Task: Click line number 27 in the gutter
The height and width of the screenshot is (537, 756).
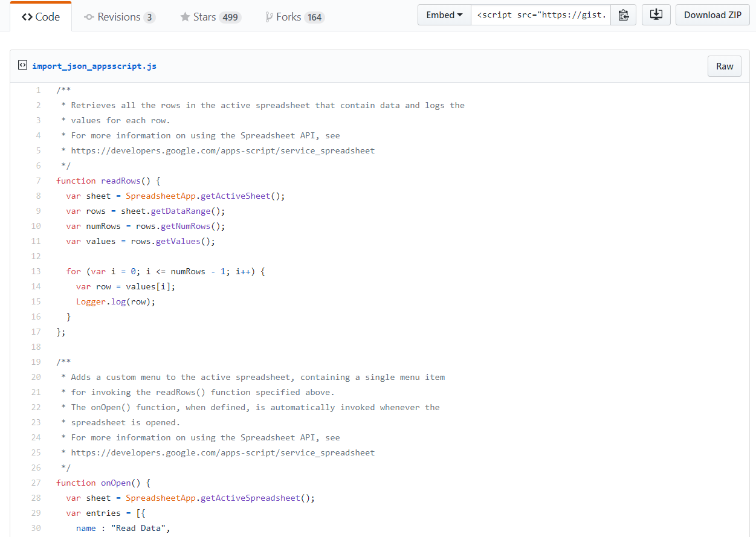Action: point(36,483)
